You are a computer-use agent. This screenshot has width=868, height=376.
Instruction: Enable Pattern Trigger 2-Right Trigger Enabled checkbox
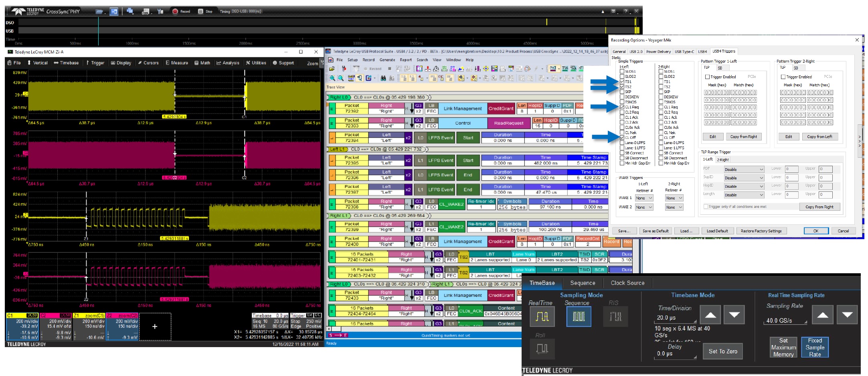pyautogui.click(x=783, y=77)
